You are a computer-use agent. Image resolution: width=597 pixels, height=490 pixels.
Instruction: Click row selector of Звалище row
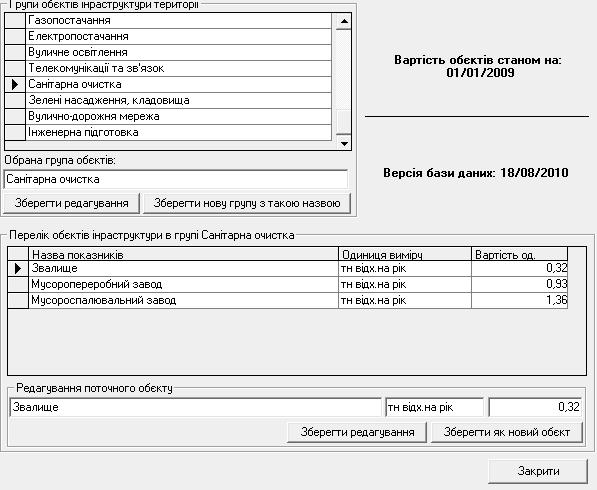point(18,268)
